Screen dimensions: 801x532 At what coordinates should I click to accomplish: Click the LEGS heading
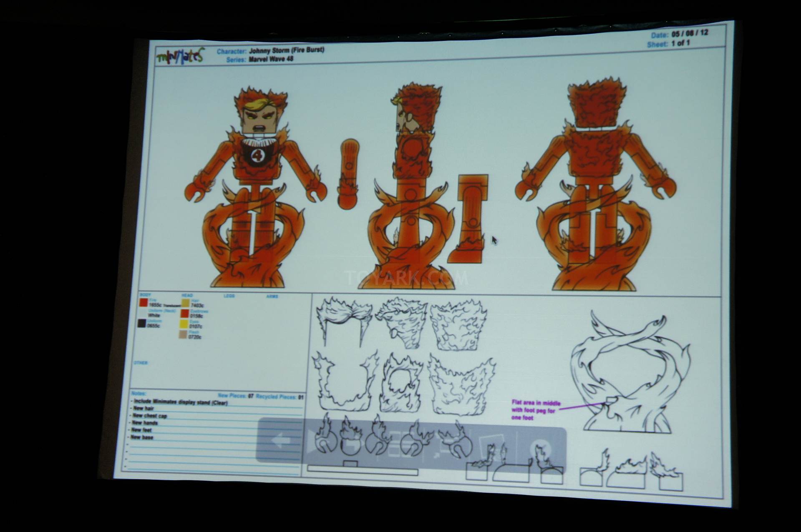[229, 296]
